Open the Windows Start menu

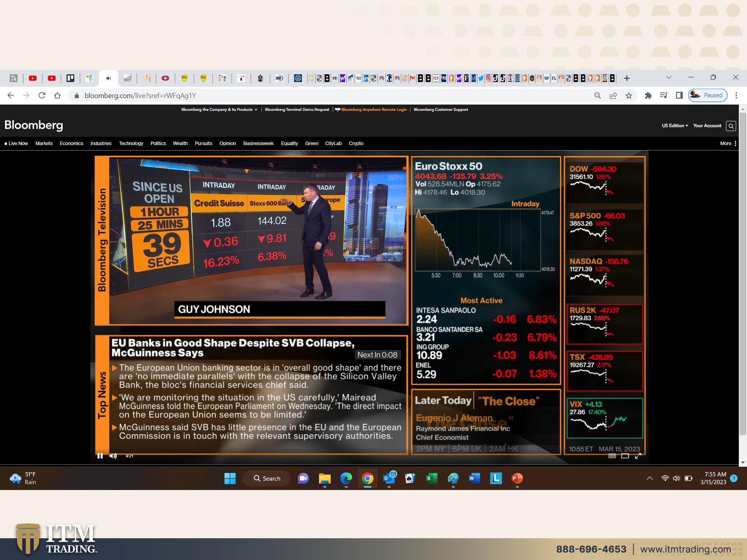click(230, 478)
